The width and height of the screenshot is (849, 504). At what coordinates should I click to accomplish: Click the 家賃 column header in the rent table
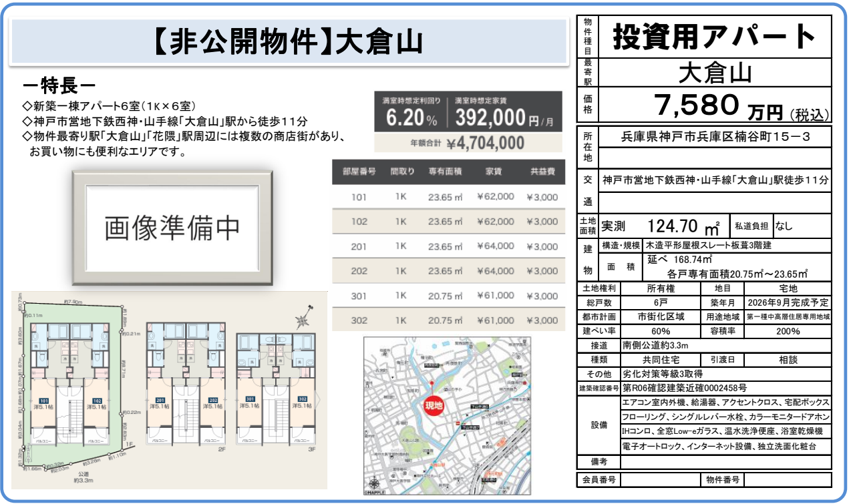[x=494, y=172]
